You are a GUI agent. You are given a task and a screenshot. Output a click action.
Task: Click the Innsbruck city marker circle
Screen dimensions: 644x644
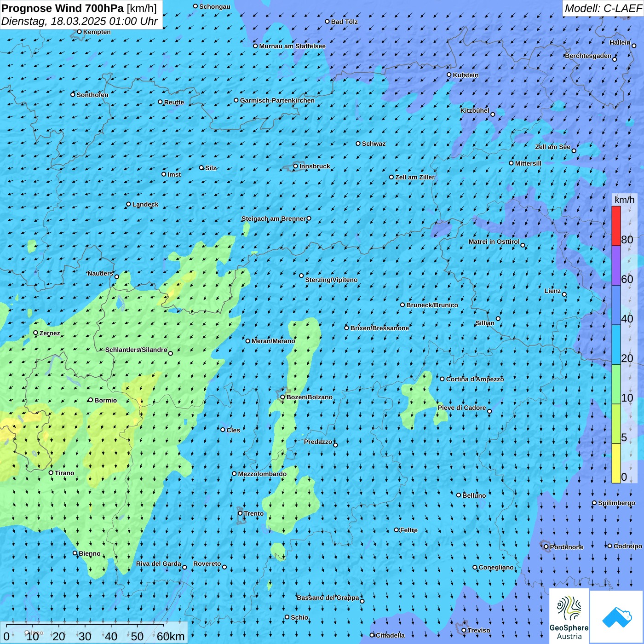coord(296,166)
